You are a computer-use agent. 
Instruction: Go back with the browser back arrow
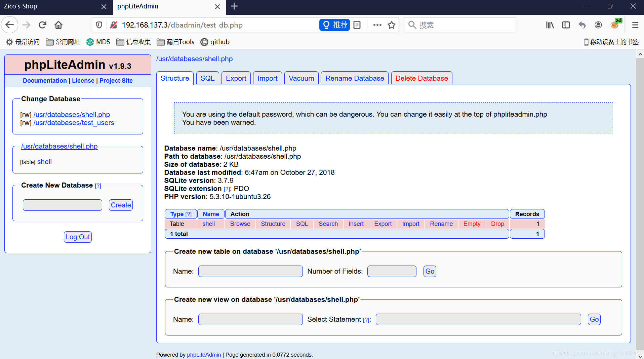10,25
